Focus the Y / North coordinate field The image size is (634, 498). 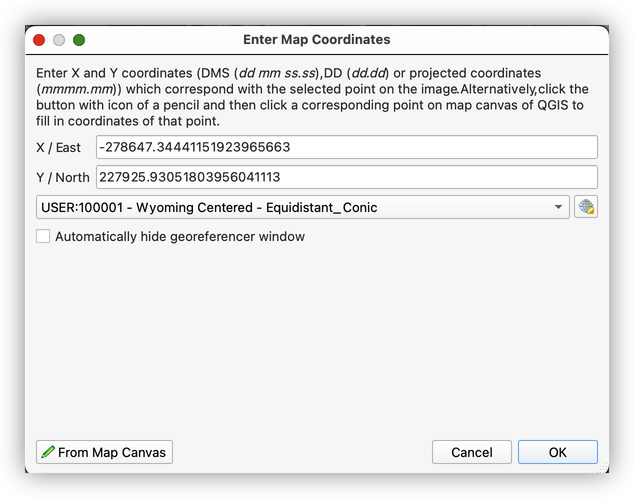click(346, 178)
